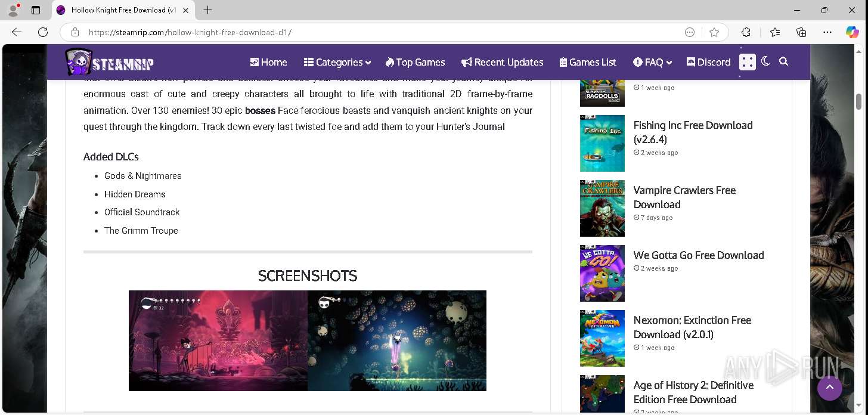The image size is (868, 415).
Task: Click the Fishing Inc thumbnail
Action: [602, 143]
